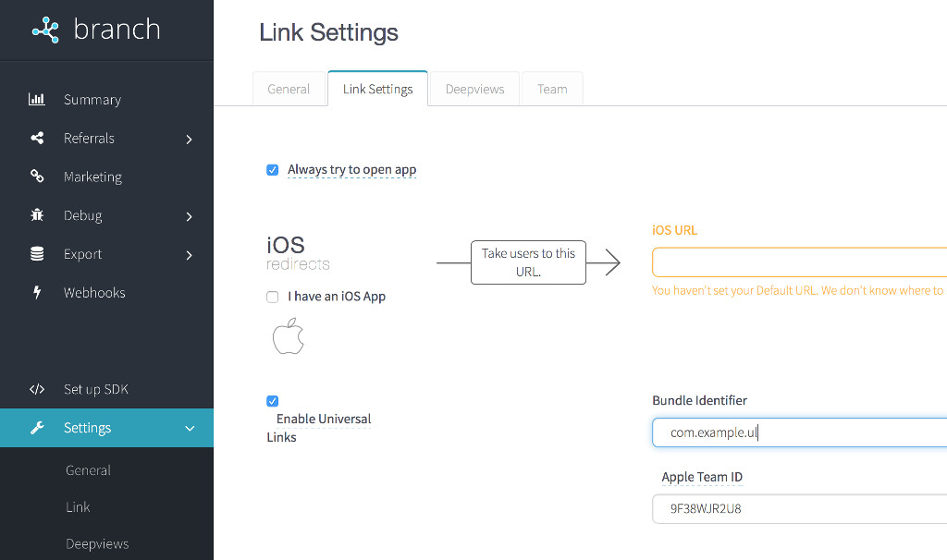947x560 pixels.
Task: Go to General under Settings sidebar
Action: coord(88,470)
